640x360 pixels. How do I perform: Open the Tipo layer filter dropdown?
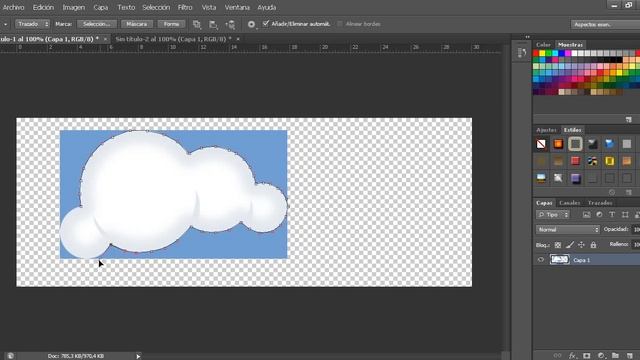(x=553, y=215)
